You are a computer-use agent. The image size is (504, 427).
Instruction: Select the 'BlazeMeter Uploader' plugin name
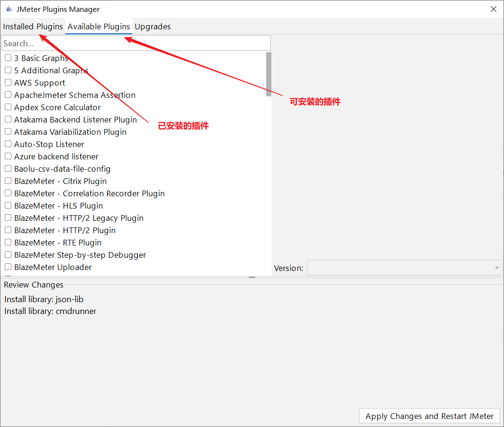click(53, 267)
